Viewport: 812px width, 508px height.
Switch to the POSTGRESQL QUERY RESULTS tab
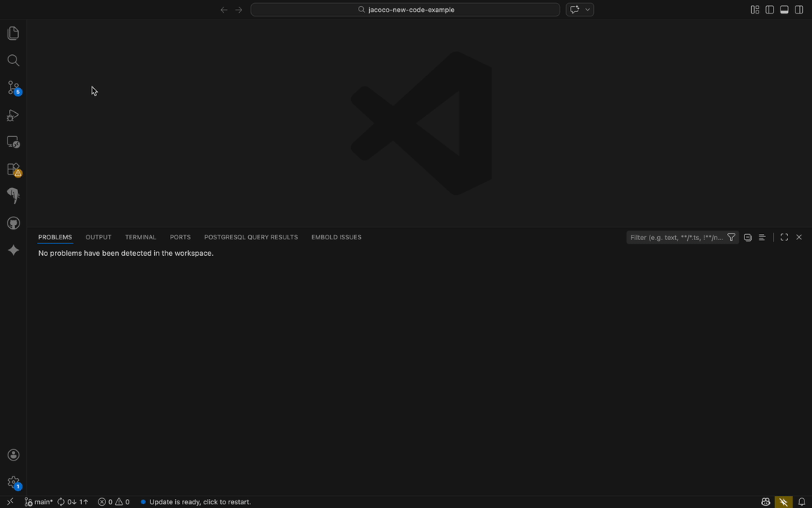pos(250,237)
